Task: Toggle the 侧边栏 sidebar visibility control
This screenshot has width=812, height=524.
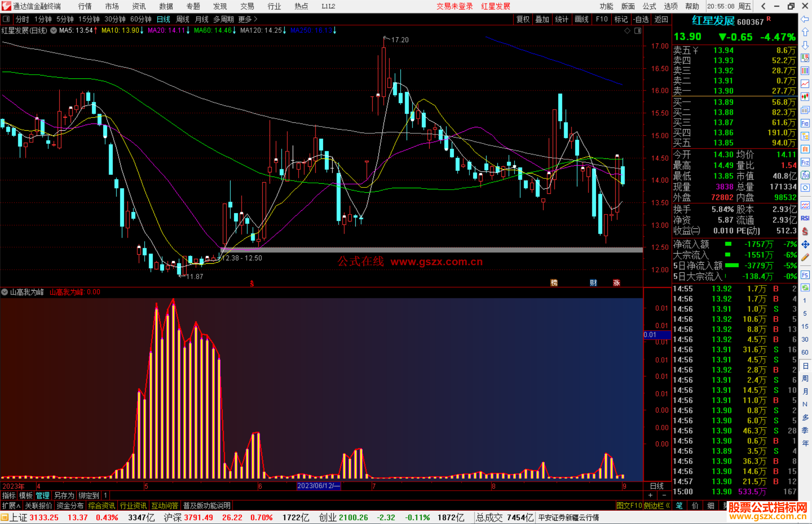Action: (656, 506)
